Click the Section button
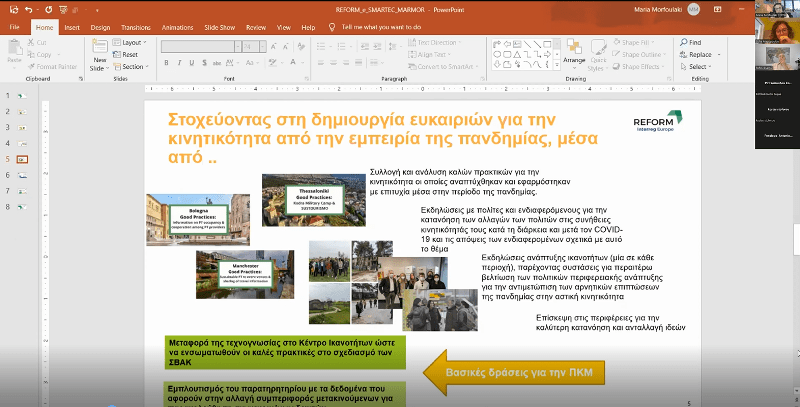This screenshot has width=800, height=407. point(131,67)
